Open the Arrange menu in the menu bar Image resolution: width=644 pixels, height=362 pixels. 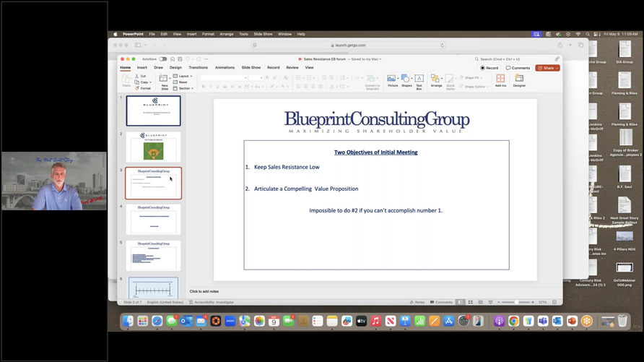pyautogui.click(x=226, y=34)
